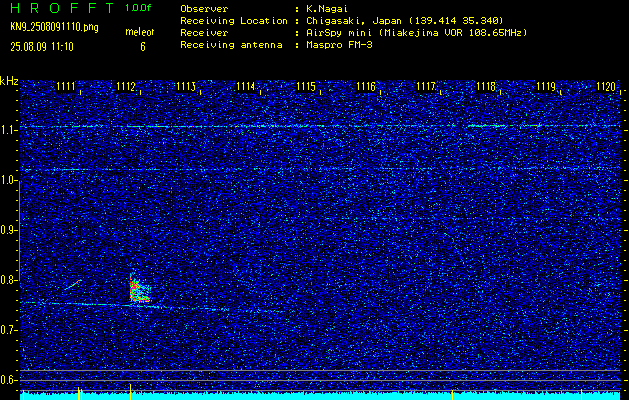Click the double yellow marker below 1111 tick
Screen dimensions: 629x400
[80, 393]
